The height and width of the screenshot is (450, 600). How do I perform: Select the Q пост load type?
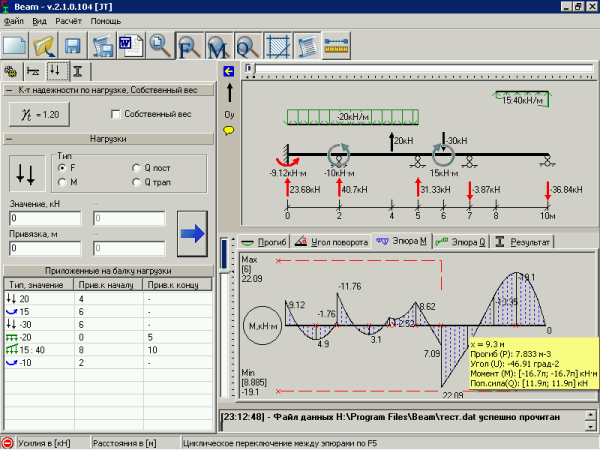pyautogui.click(x=136, y=168)
